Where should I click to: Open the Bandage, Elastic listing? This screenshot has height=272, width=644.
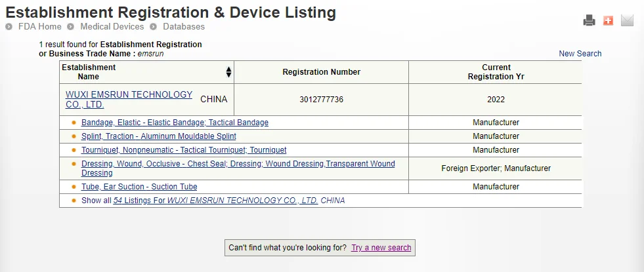tap(175, 123)
